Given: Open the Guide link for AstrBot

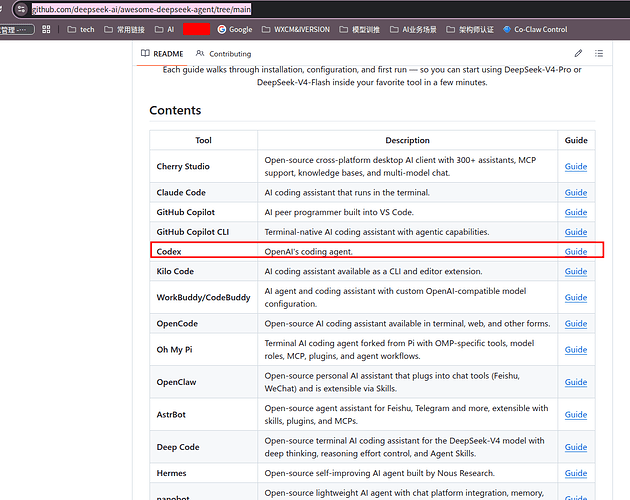Looking at the screenshot, I should click(576, 415).
